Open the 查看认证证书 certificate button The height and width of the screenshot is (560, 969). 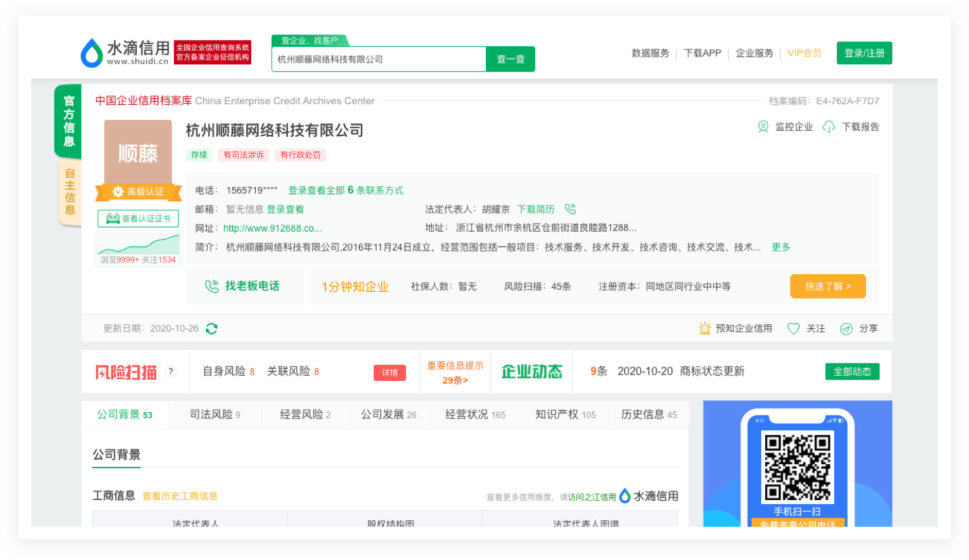[x=138, y=219]
